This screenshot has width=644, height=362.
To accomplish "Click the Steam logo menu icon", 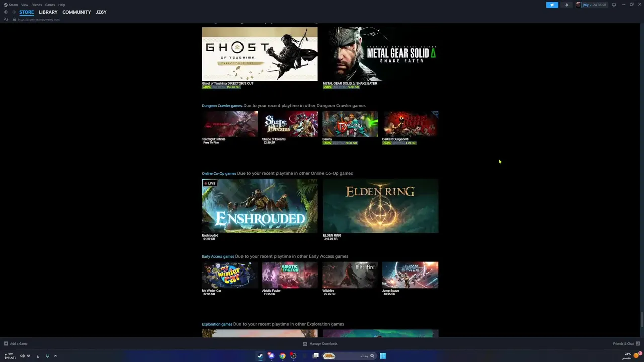I will point(6,5).
